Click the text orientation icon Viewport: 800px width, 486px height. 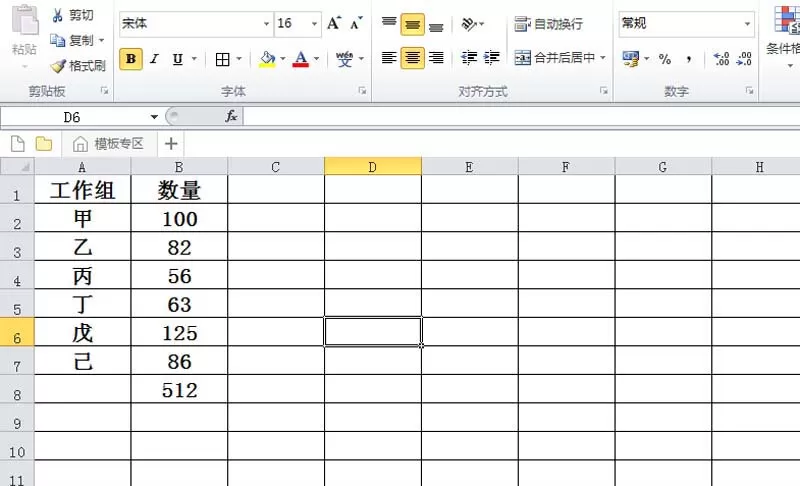(x=468, y=24)
